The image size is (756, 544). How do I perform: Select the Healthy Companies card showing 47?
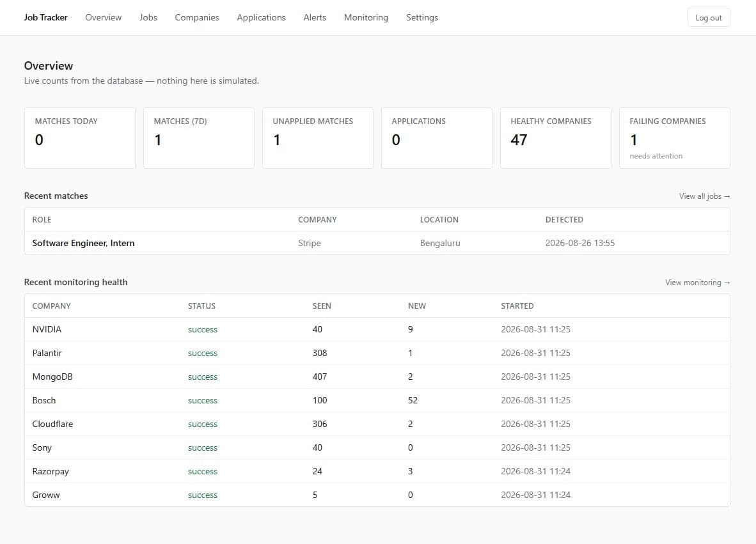(555, 138)
